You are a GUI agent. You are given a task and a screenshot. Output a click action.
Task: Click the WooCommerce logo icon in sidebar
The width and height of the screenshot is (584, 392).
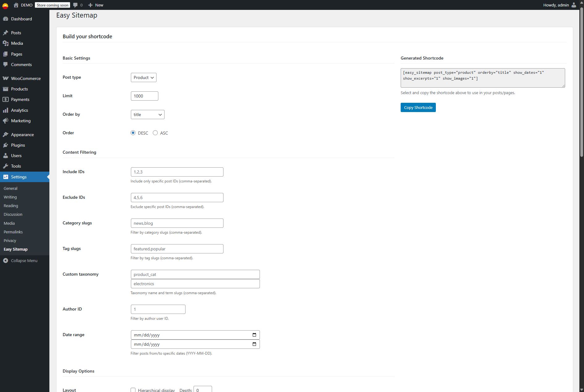pyautogui.click(x=6, y=78)
